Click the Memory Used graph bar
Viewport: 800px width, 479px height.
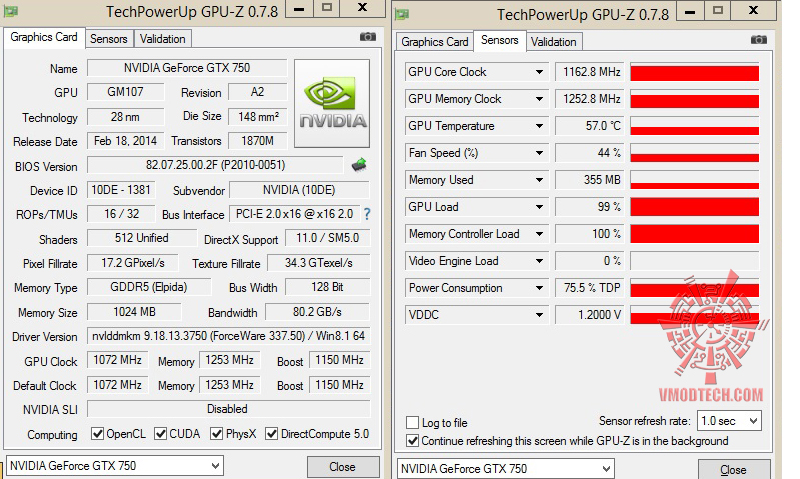pyautogui.click(x=694, y=180)
